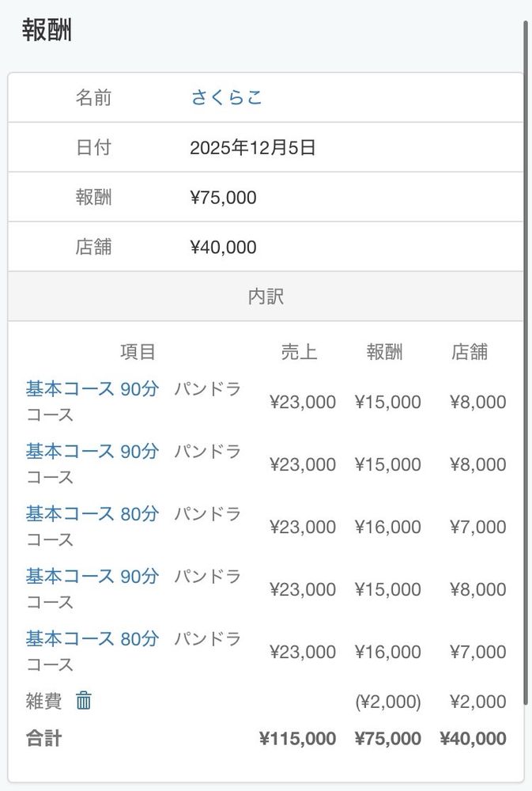Click the 合計 row label
Viewport: 532px width, 791px height.
43,739
